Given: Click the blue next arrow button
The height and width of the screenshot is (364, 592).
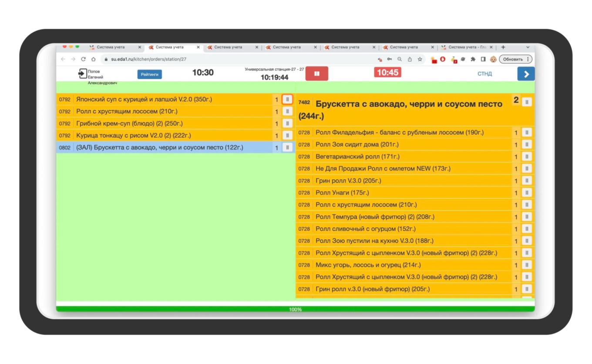Looking at the screenshot, I should tap(526, 74).
